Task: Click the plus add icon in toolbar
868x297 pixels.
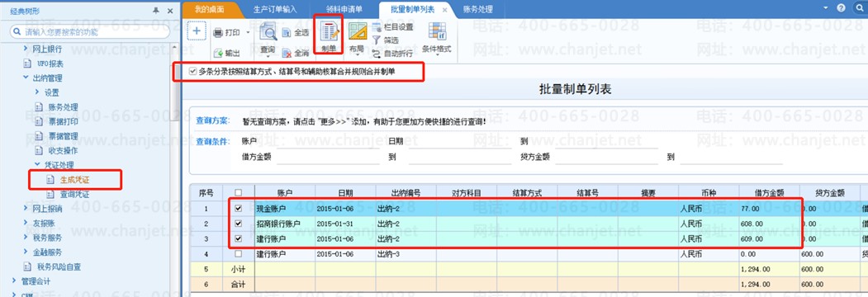Action: click(196, 31)
